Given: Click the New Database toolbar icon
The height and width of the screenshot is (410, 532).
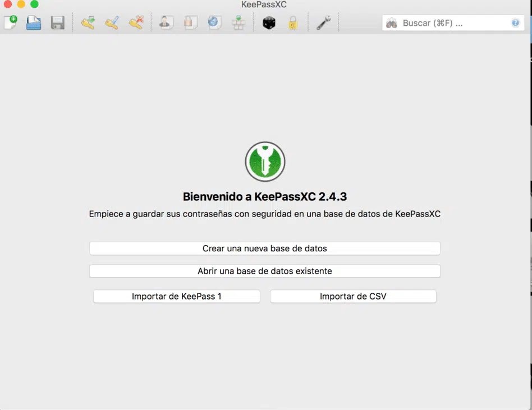Looking at the screenshot, I should pyautogui.click(x=11, y=23).
